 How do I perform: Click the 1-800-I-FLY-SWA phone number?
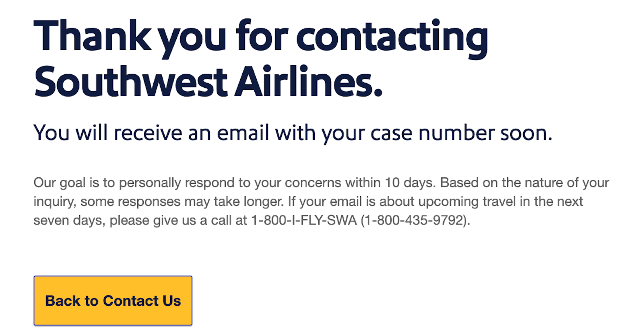click(x=303, y=220)
